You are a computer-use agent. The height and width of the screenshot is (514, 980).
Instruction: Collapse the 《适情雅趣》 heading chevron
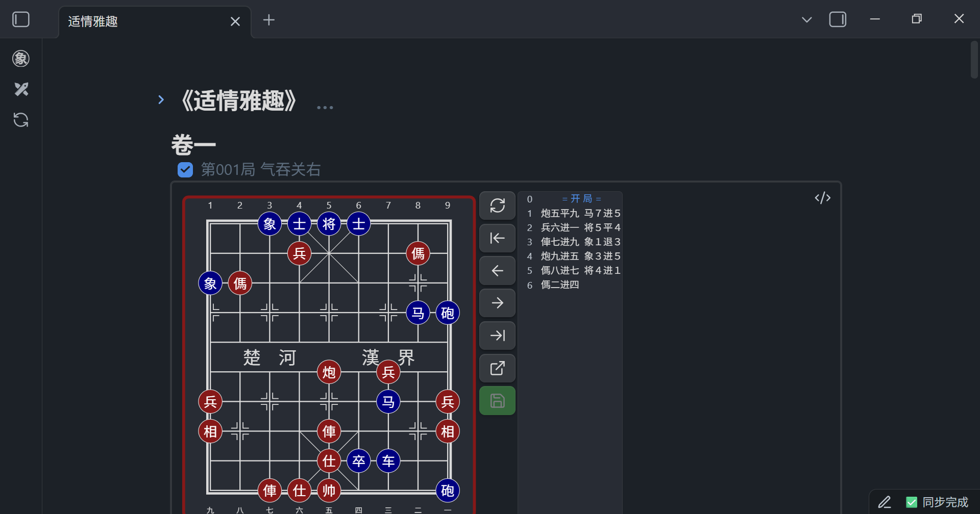[161, 99]
